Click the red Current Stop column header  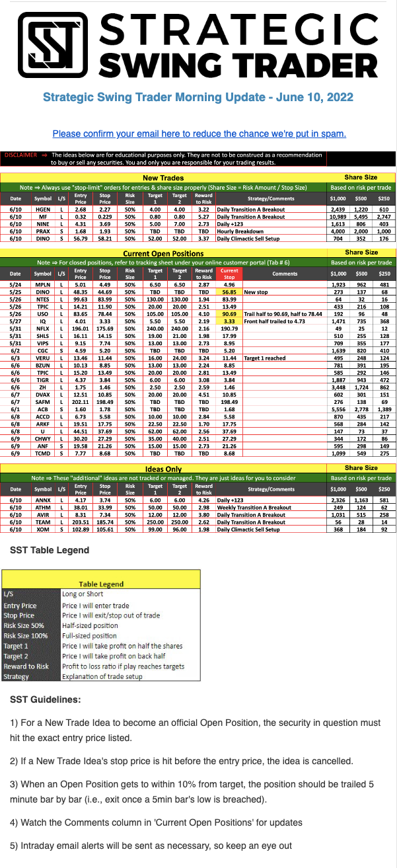click(229, 274)
